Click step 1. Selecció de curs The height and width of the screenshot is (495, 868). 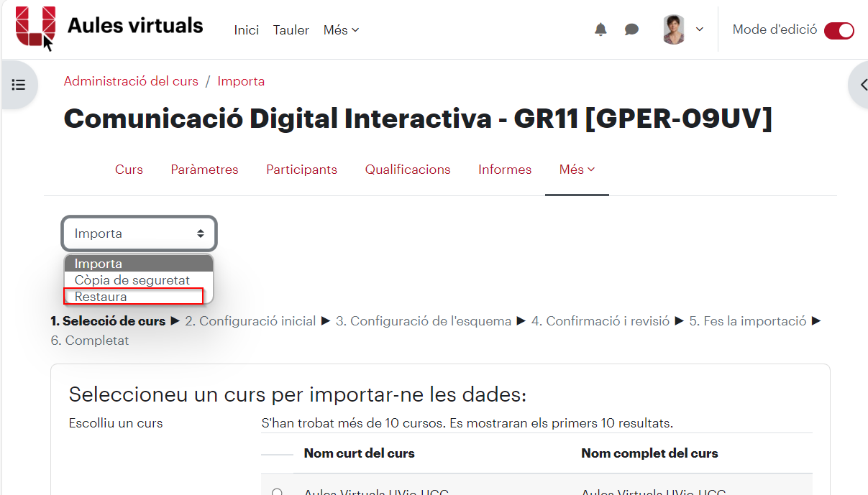[x=108, y=321]
